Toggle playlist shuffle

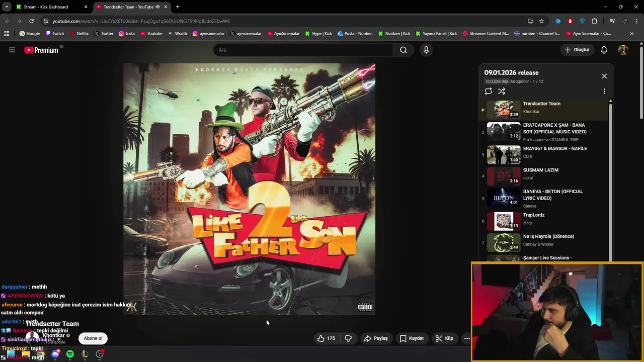pyautogui.click(x=502, y=91)
